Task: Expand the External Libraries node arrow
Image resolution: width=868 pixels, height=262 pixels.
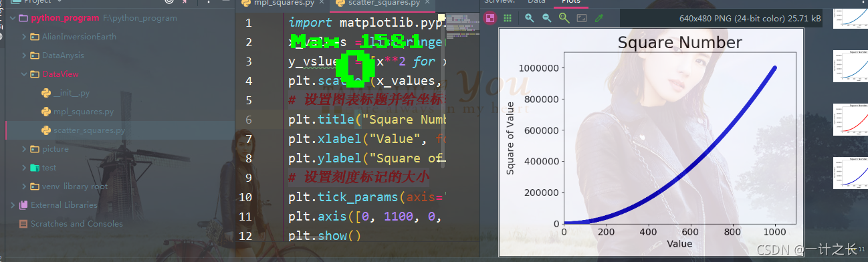Action: tap(13, 205)
